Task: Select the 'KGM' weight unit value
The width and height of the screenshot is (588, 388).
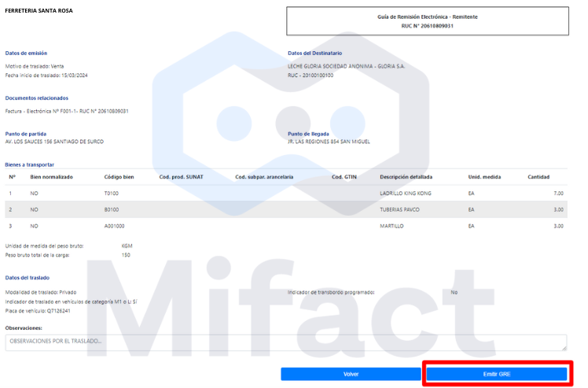Action: (127, 246)
